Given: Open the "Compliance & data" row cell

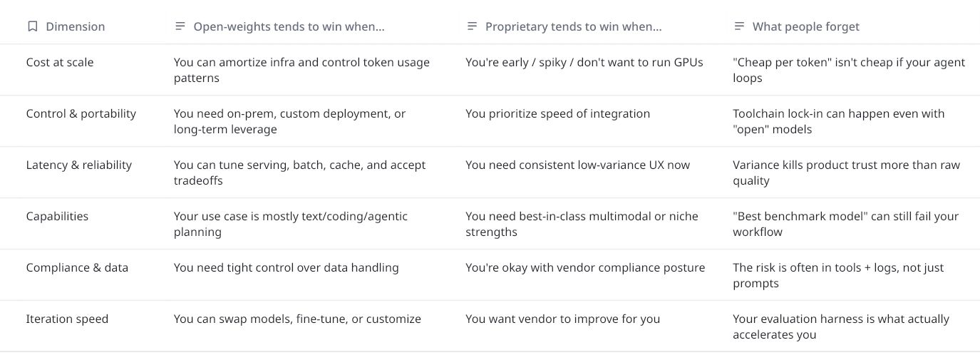Looking at the screenshot, I should pyautogui.click(x=77, y=267).
